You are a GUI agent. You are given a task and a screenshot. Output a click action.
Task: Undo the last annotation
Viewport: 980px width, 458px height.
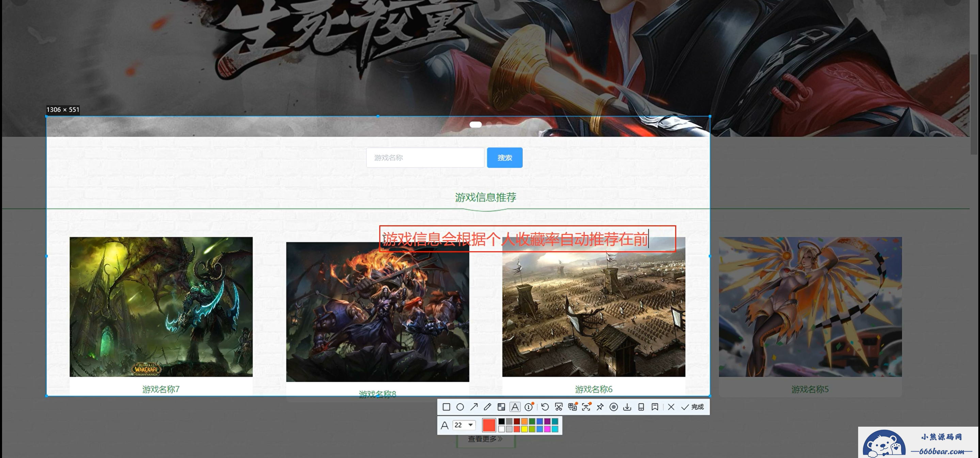545,407
